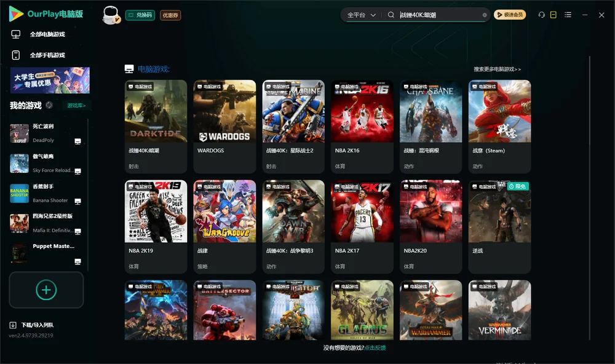Open the Vermintide game card
615x364 pixels.
[499, 310]
